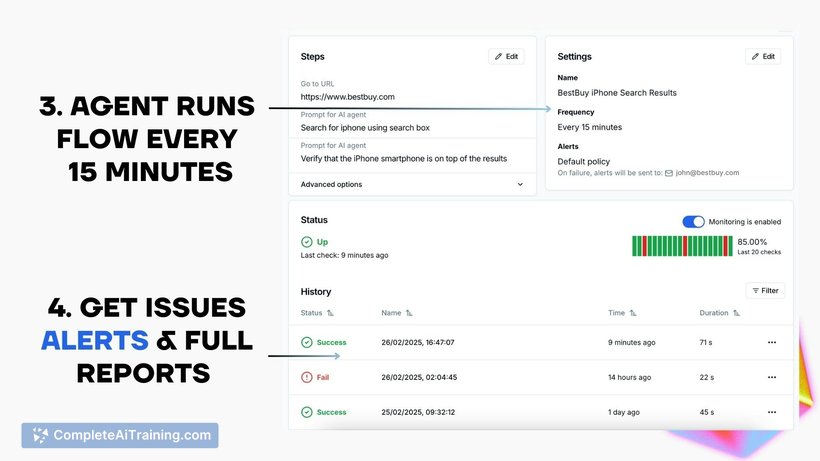Click the https://www.bestbuy.com URL step

point(347,97)
